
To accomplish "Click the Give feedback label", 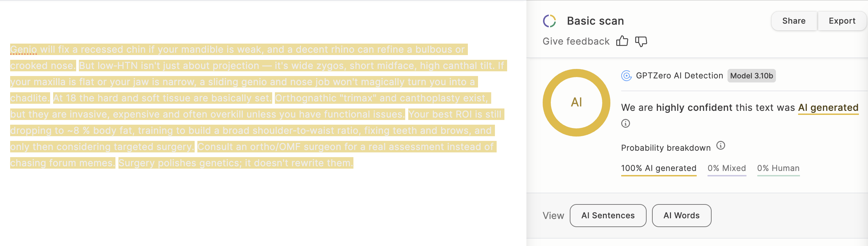I will click(x=576, y=41).
